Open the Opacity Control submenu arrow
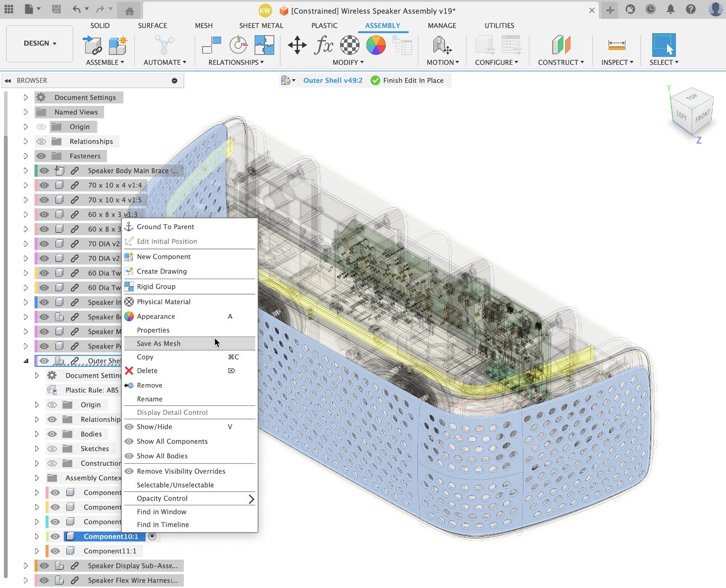Image resolution: width=726 pixels, height=588 pixels. tap(251, 499)
